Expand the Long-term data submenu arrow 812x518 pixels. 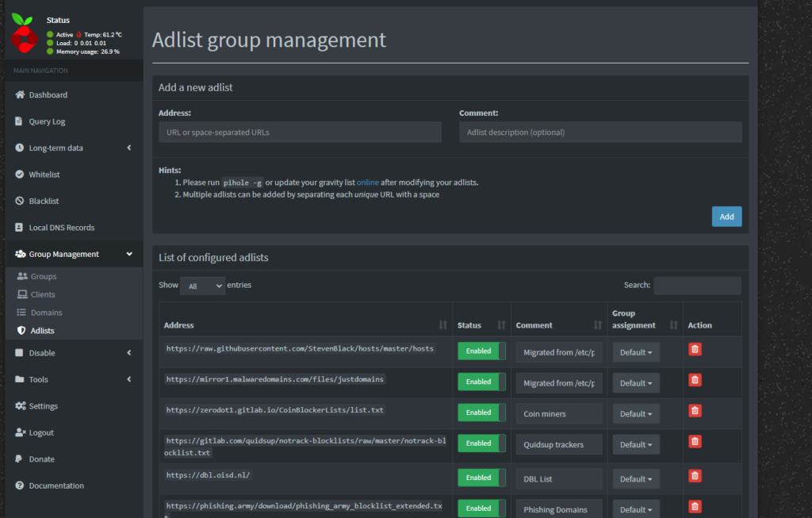click(129, 148)
